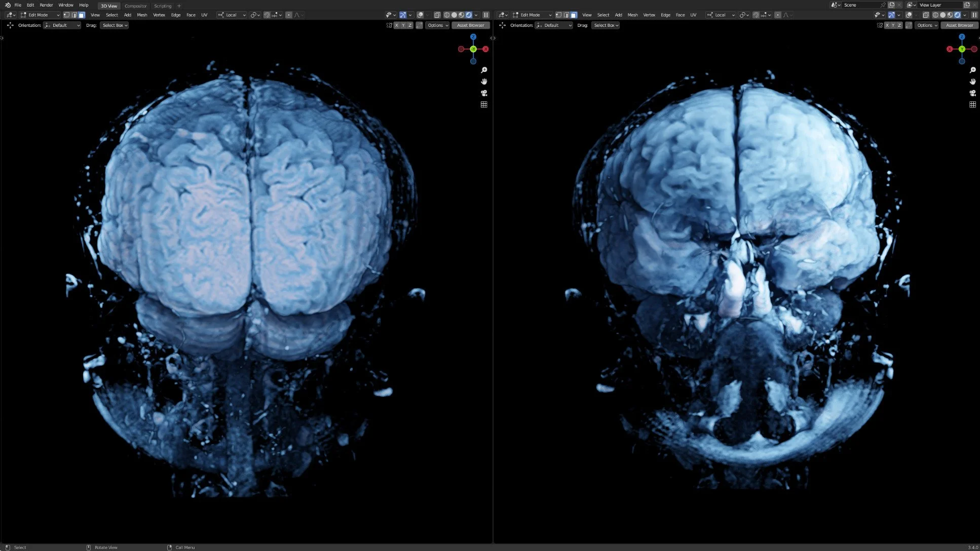Open the Mesh menu

pyautogui.click(x=142, y=15)
